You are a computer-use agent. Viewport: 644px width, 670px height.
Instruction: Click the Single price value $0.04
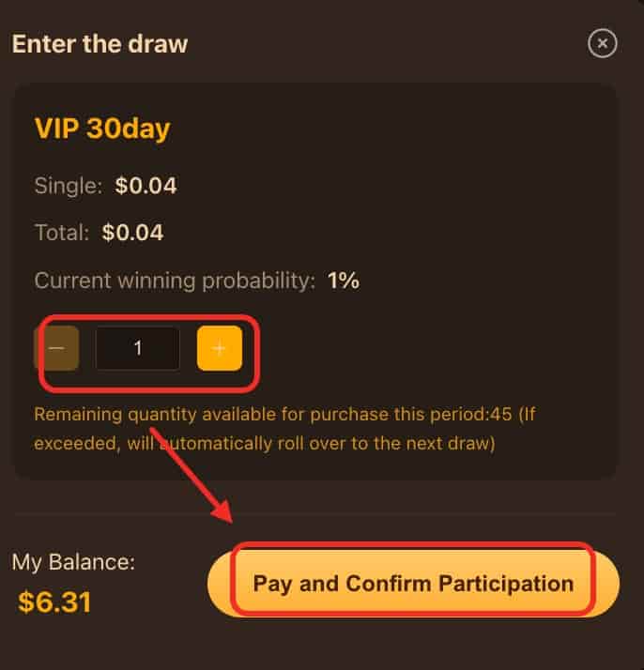pos(146,186)
